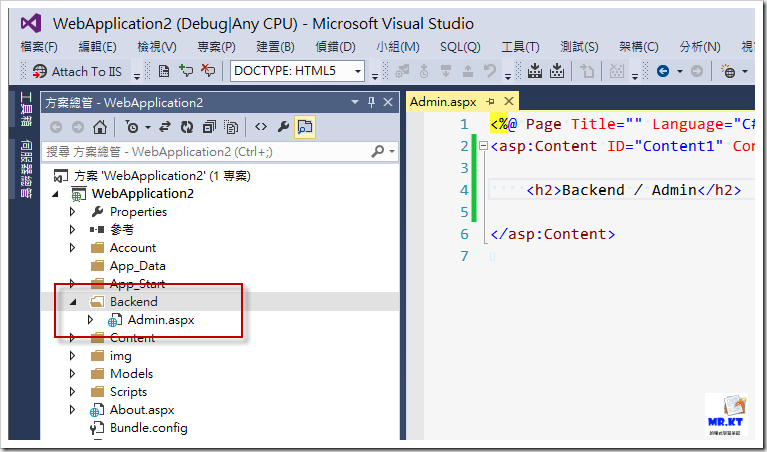Image resolution: width=767 pixels, height=452 pixels.
Task: Open dropdown beside Pending Changes Filter icon
Action: (x=147, y=128)
